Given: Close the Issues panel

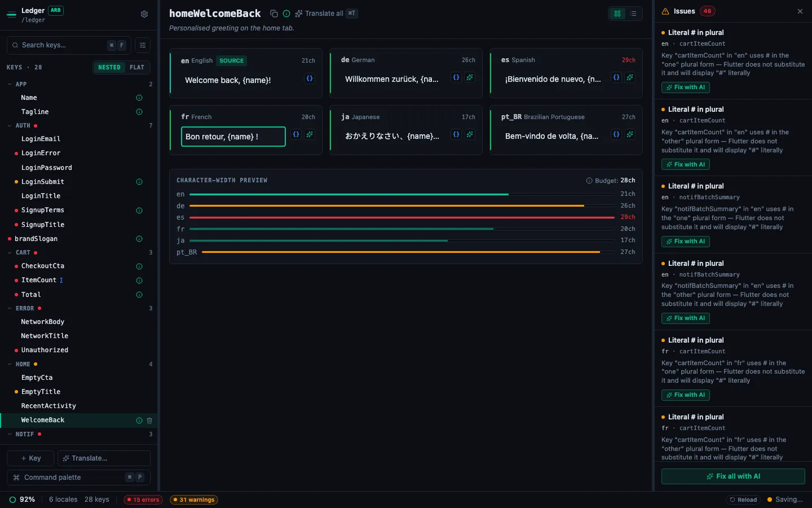Looking at the screenshot, I should (x=800, y=11).
